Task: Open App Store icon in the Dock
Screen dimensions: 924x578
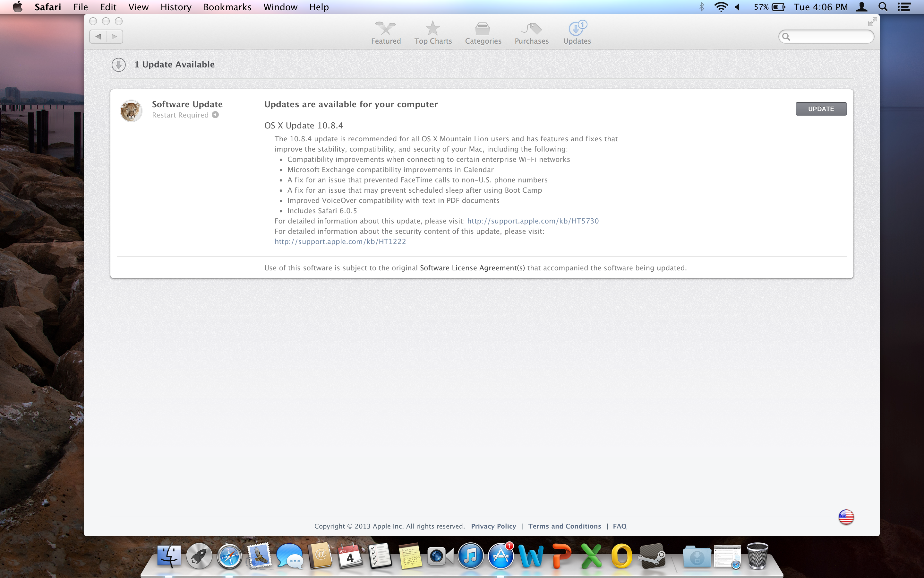Action: (x=501, y=556)
